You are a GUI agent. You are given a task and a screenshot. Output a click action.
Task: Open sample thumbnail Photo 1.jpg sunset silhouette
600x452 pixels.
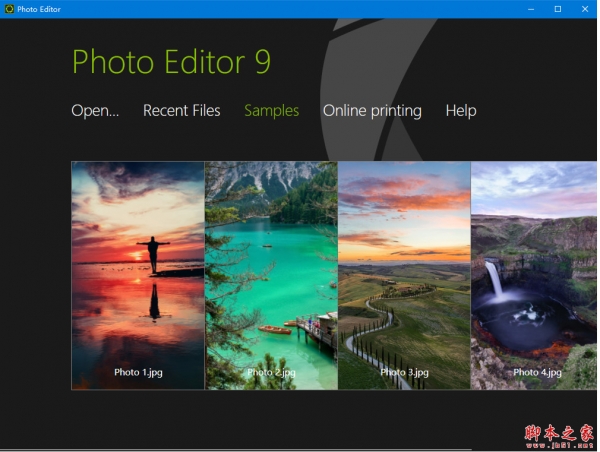pos(138,276)
